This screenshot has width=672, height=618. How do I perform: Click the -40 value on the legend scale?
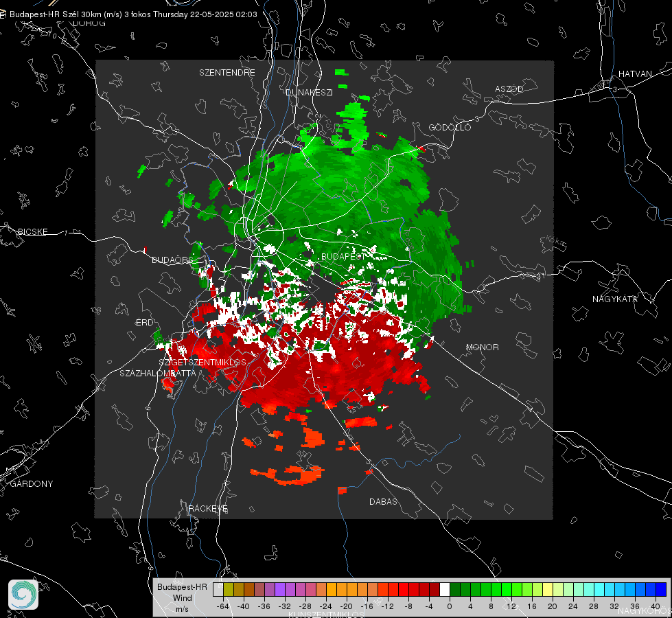click(x=244, y=606)
